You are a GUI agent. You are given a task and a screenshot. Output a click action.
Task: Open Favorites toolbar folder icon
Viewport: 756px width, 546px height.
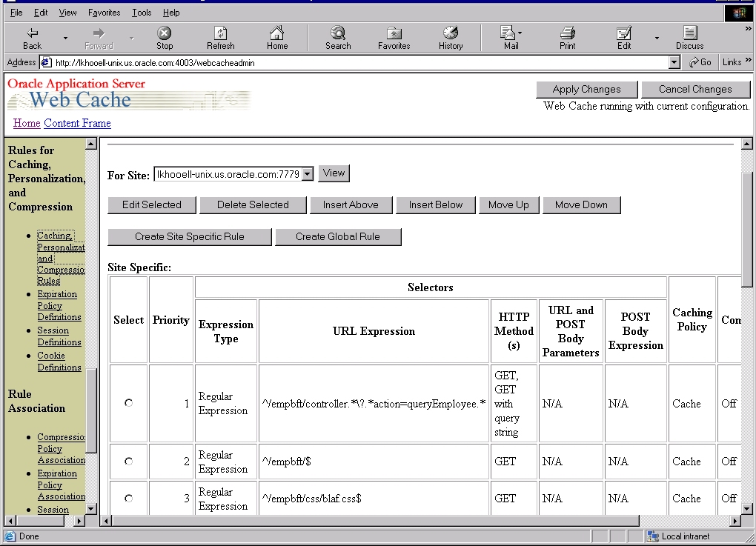pyautogui.click(x=394, y=33)
